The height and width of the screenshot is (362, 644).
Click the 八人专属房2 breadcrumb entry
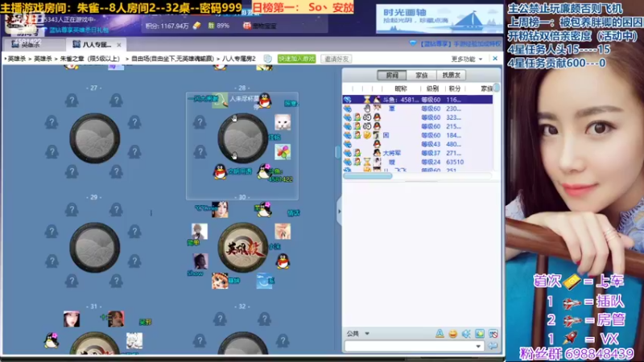[x=239, y=59]
